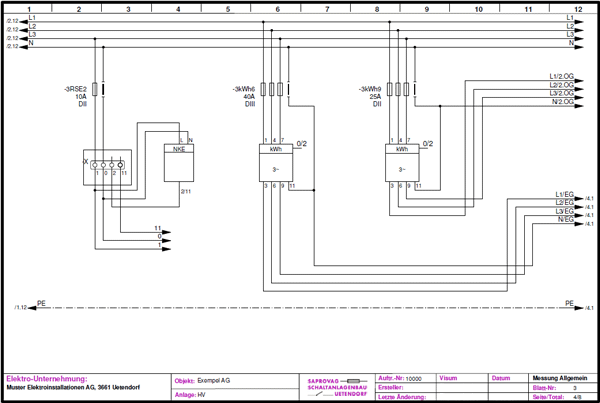The height and width of the screenshot is (403, 600).
Task: Select the kWh meter box of -3kWh6
Action: 276,163
